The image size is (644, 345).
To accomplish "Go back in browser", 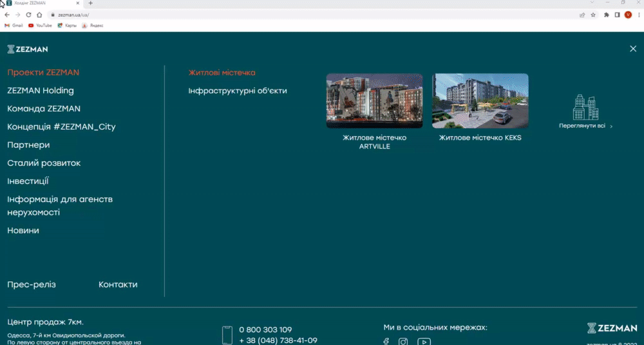I will click(x=7, y=15).
